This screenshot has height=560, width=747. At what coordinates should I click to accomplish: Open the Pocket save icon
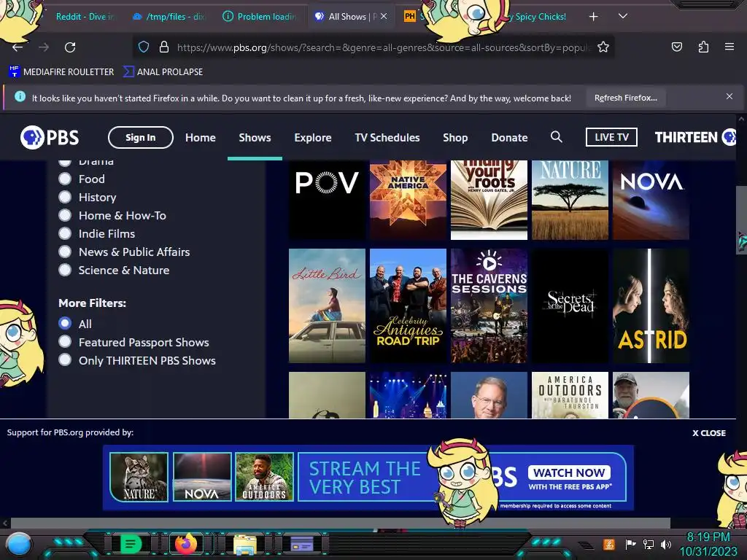pyautogui.click(x=676, y=47)
